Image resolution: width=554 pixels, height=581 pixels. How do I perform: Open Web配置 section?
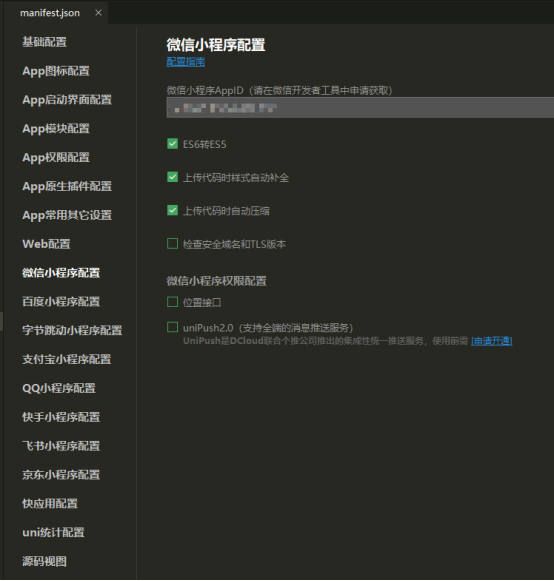[46, 244]
